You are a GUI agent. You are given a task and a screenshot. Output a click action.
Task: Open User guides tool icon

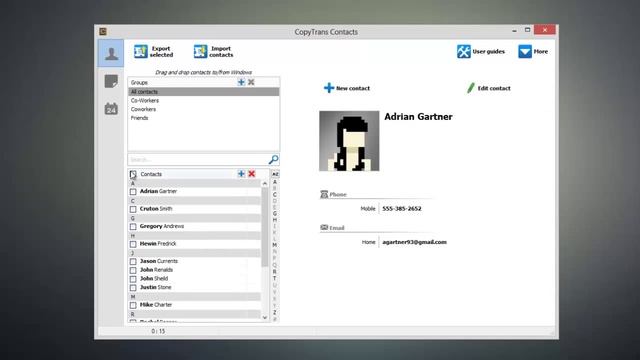464,51
